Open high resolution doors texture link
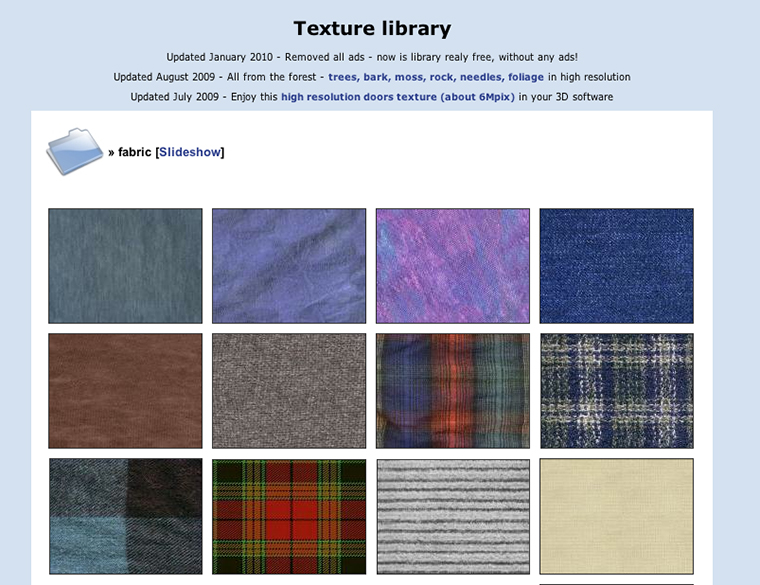The image size is (760, 585). coord(397,97)
